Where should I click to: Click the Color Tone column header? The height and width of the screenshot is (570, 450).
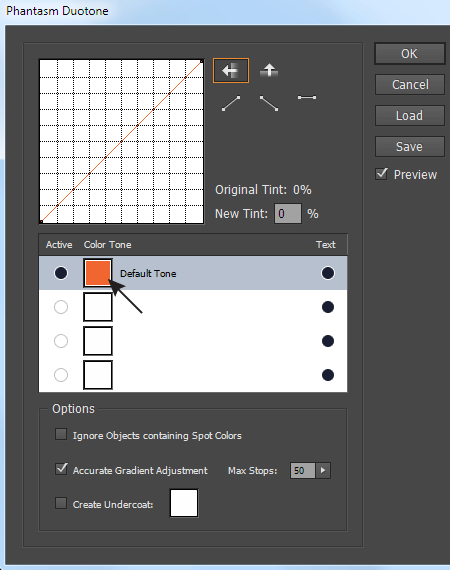(108, 245)
